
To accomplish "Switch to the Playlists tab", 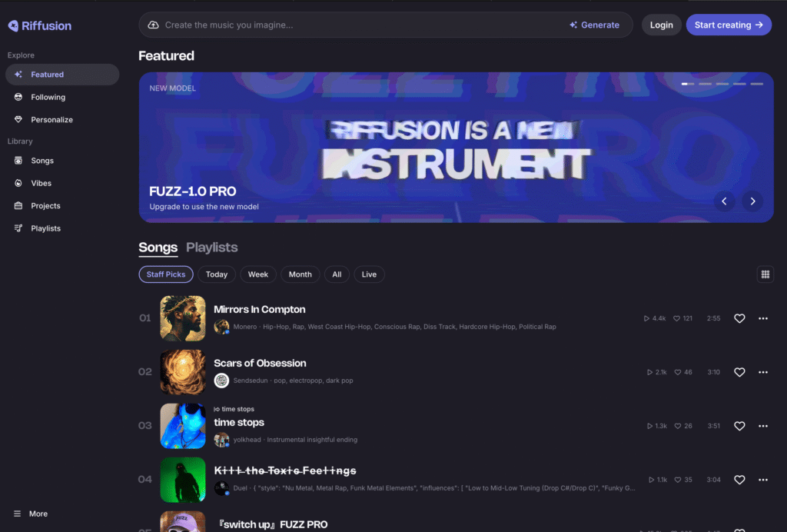I will [x=212, y=248].
